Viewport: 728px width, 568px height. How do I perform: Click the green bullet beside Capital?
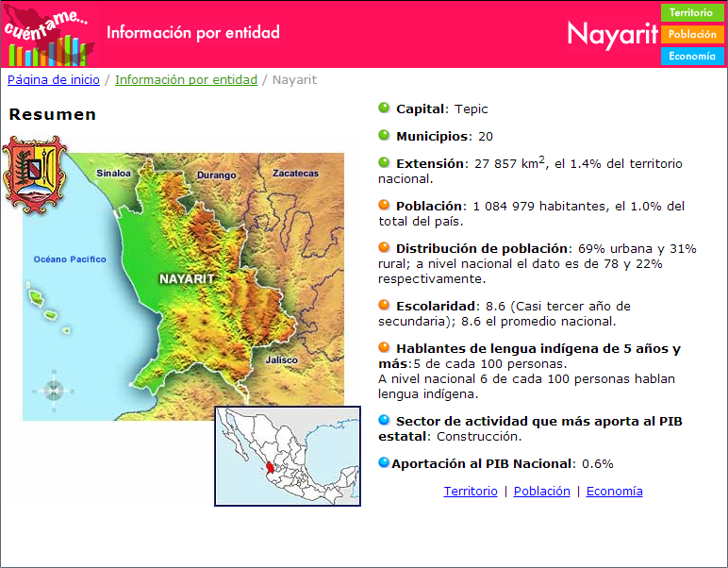pos(384,108)
